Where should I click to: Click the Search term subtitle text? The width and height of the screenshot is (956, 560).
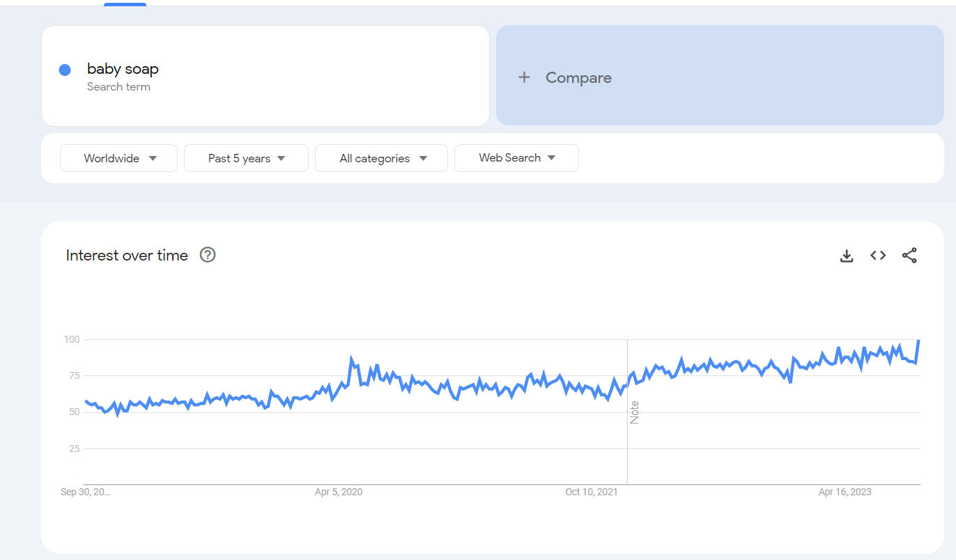(x=118, y=87)
